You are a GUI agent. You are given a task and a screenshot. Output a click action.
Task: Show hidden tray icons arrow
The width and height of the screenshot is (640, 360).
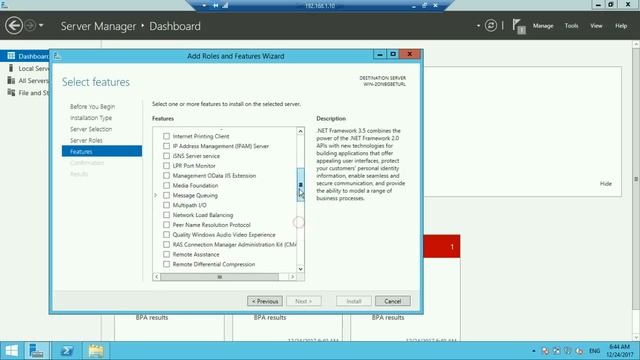coord(533,351)
